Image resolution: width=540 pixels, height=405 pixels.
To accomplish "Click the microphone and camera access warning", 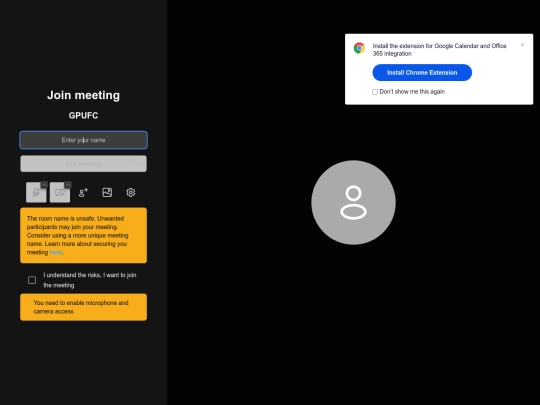I will pyautogui.click(x=83, y=307).
